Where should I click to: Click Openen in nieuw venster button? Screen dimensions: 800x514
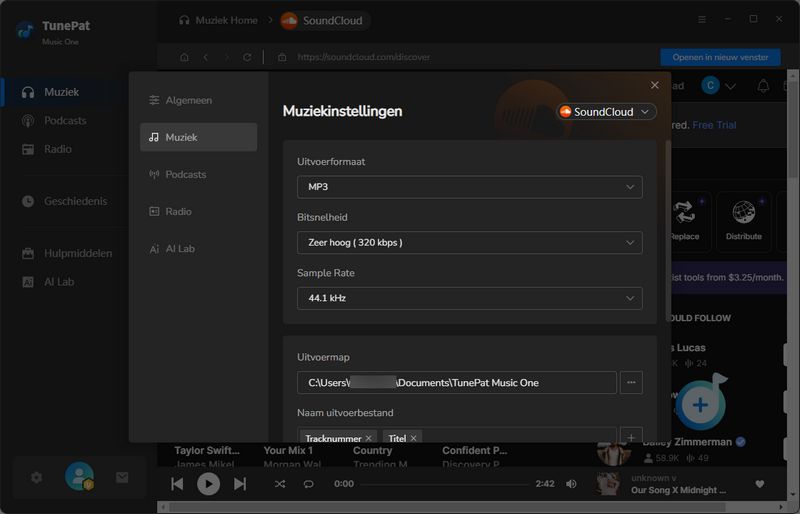pyautogui.click(x=720, y=57)
